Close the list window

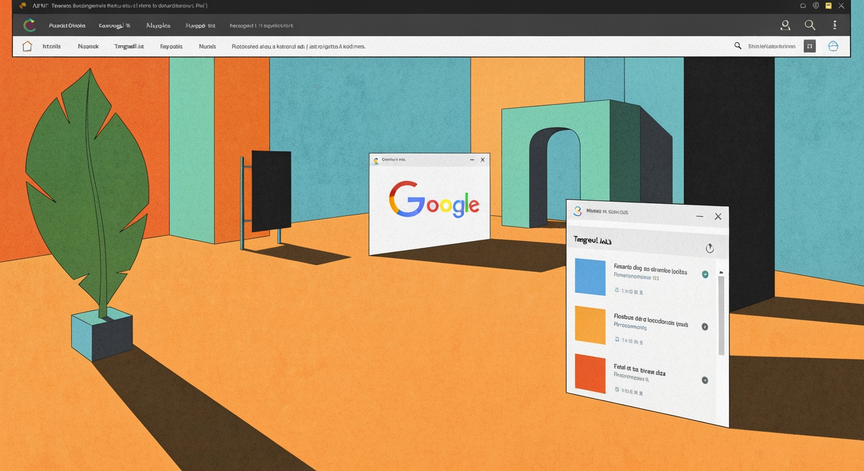718,216
